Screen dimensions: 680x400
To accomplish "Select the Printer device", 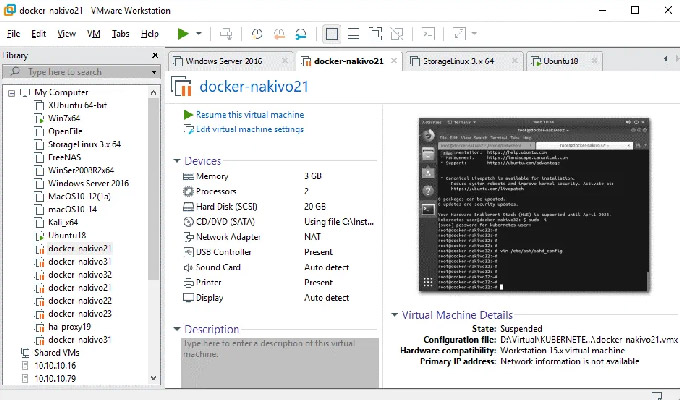I will [279, 282].
